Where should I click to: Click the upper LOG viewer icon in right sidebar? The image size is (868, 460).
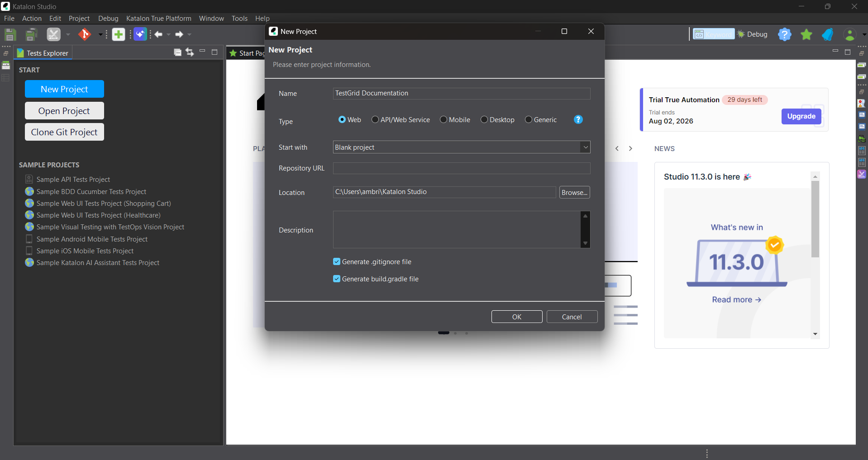click(x=862, y=151)
